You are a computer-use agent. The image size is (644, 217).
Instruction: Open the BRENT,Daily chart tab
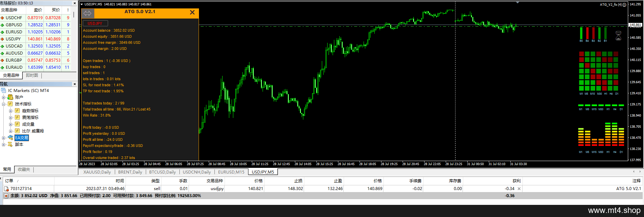(x=130, y=172)
